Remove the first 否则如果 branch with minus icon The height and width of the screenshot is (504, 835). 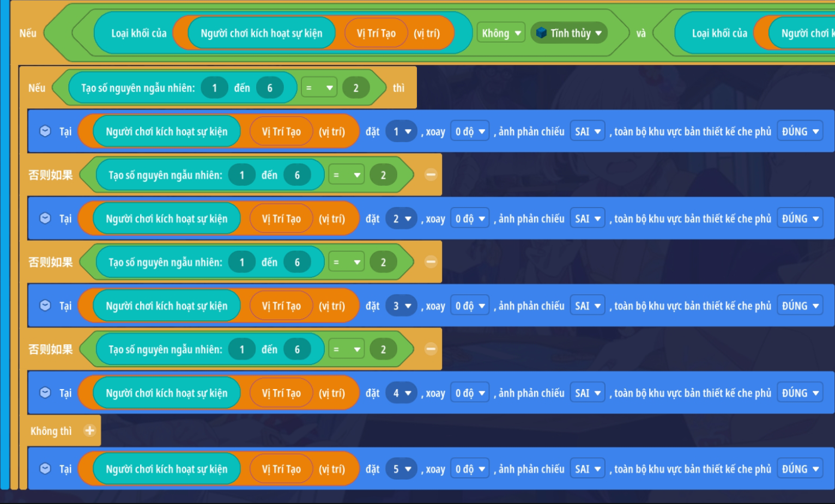pos(431,175)
